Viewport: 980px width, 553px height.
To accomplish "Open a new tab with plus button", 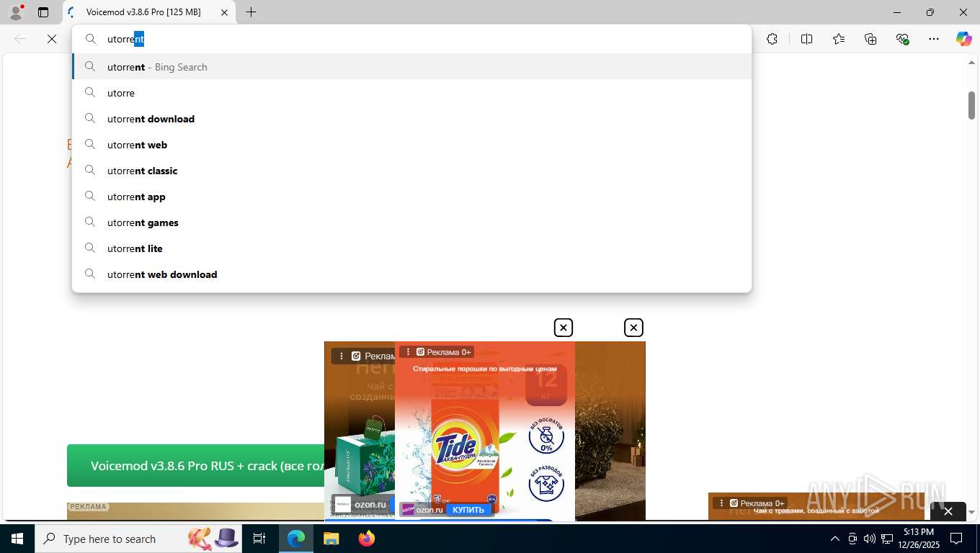I will click(x=251, y=12).
